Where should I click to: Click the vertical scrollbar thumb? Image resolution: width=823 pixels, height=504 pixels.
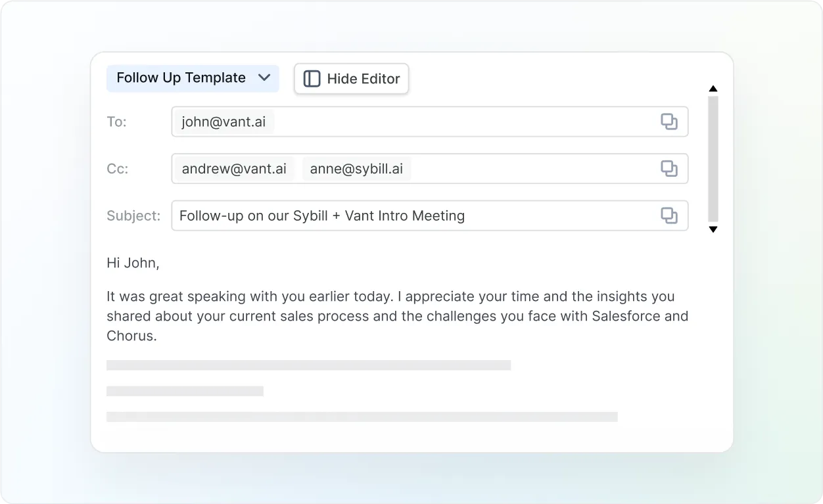[x=713, y=158]
